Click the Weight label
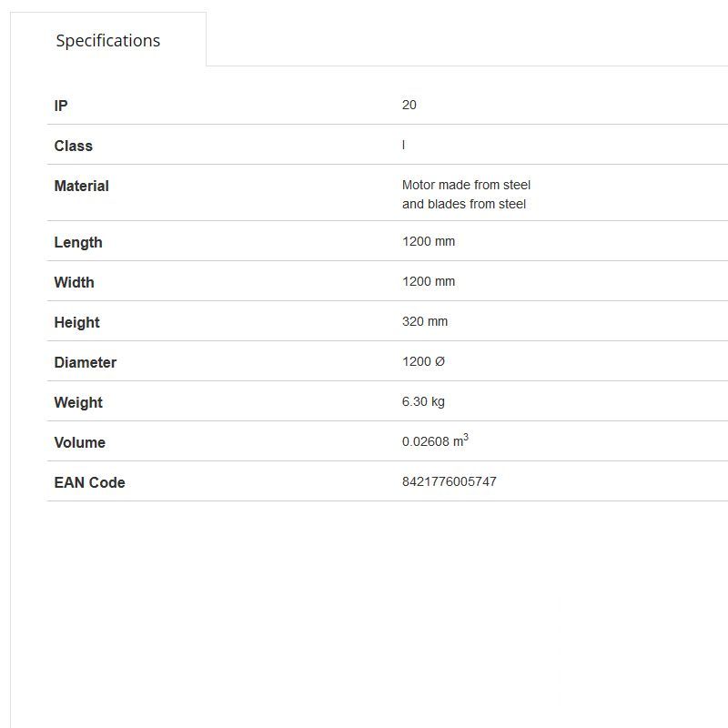 tap(78, 402)
